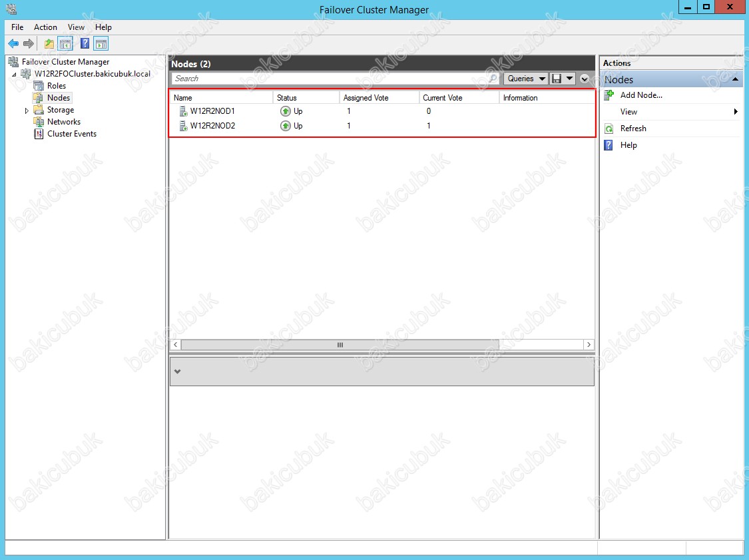Click W12R2NOD1 Assigned Vote value

(349, 111)
